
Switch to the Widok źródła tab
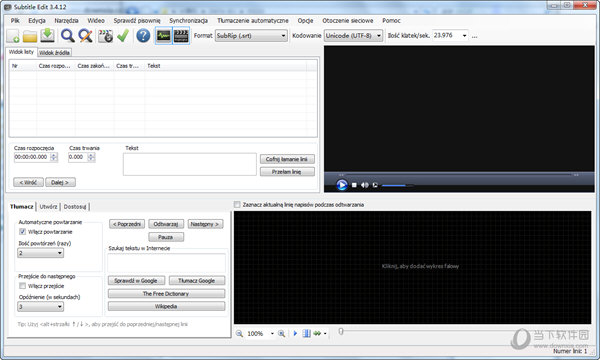coord(54,53)
